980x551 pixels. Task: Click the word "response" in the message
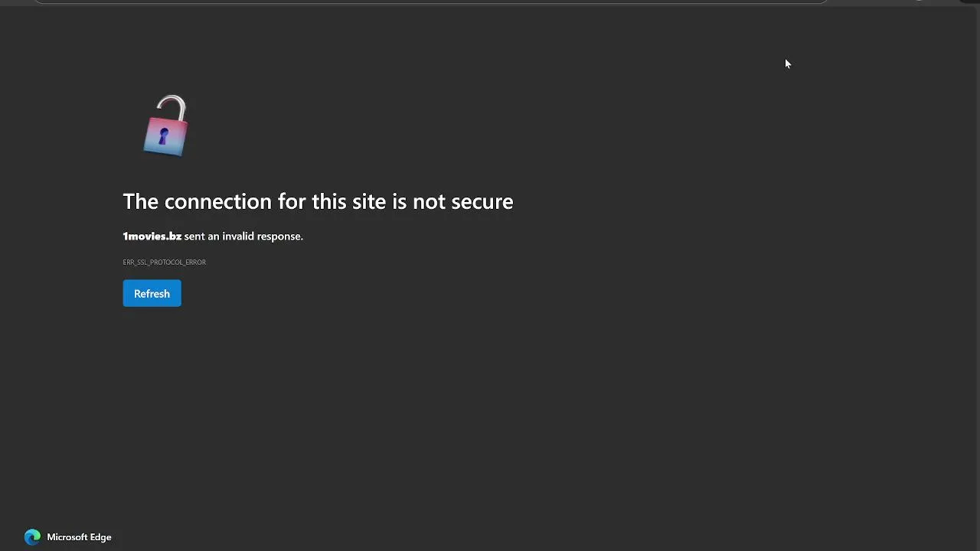click(x=279, y=236)
